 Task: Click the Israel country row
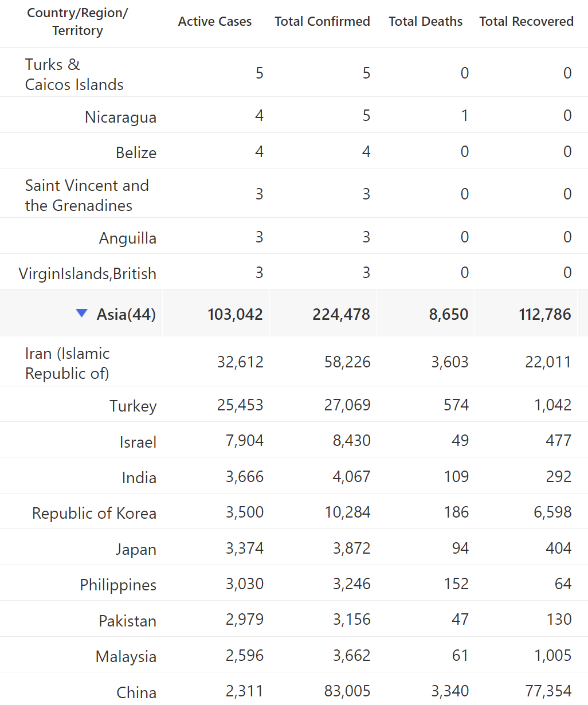pyautogui.click(x=294, y=440)
